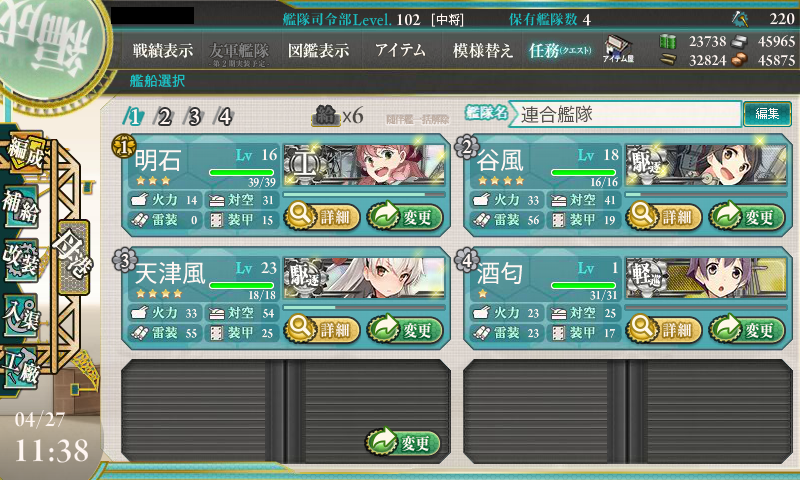Open 戦績表示 records menu
800x480 pixels.
[x=163, y=50]
